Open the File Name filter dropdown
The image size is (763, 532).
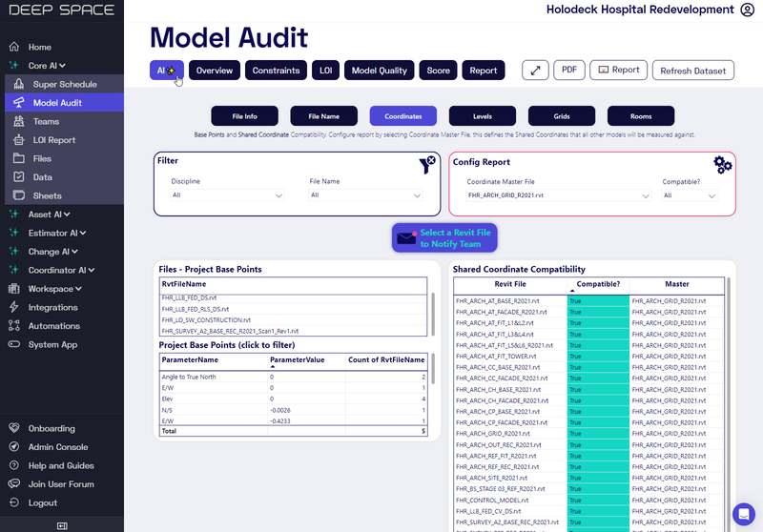coord(366,195)
